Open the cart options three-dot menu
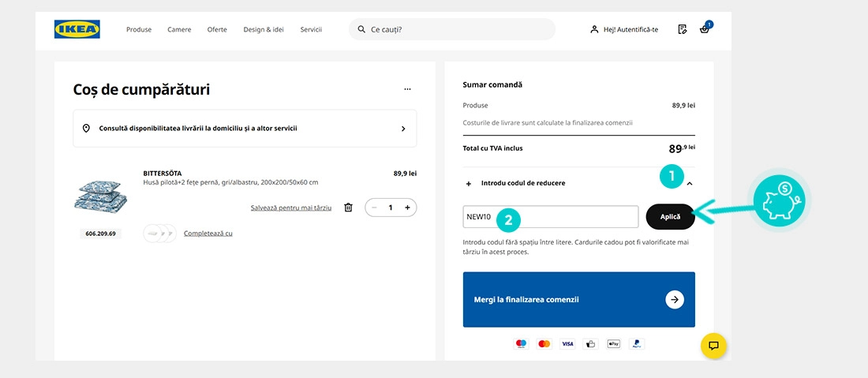 pos(407,89)
